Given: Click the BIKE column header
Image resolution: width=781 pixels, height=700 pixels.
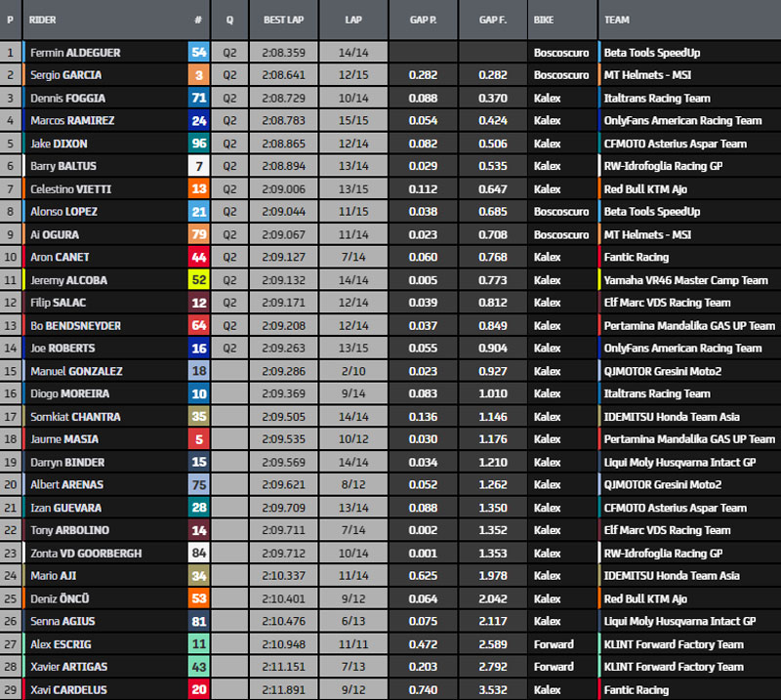Looking at the screenshot, I should click(x=544, y=20).
